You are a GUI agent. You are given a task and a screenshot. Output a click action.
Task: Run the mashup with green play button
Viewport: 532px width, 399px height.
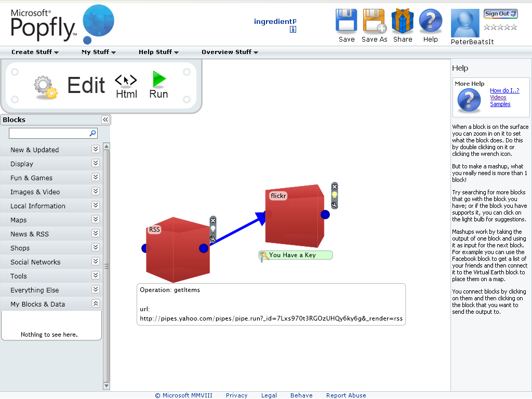[159, 85]
